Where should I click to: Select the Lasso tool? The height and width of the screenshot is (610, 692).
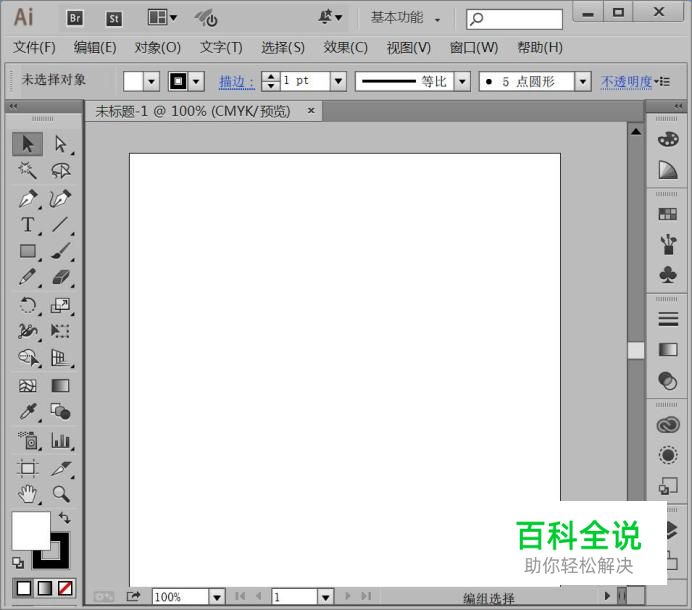pyautogui.click(x=60, y=170)
